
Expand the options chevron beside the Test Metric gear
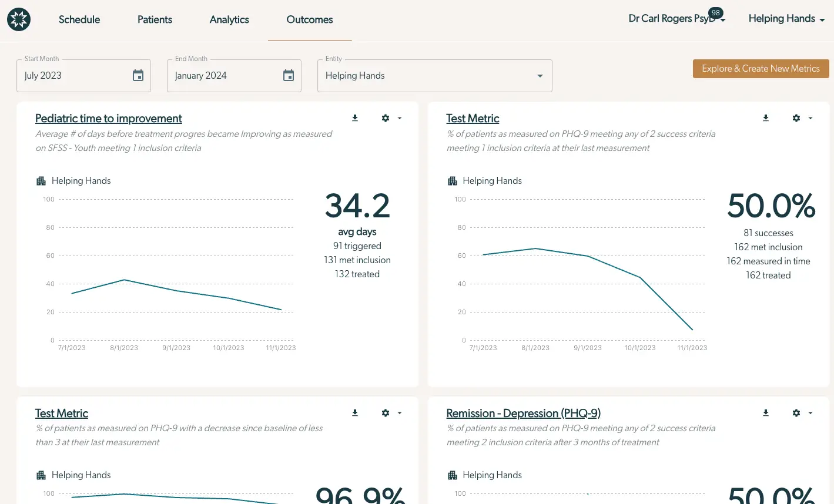810,117
